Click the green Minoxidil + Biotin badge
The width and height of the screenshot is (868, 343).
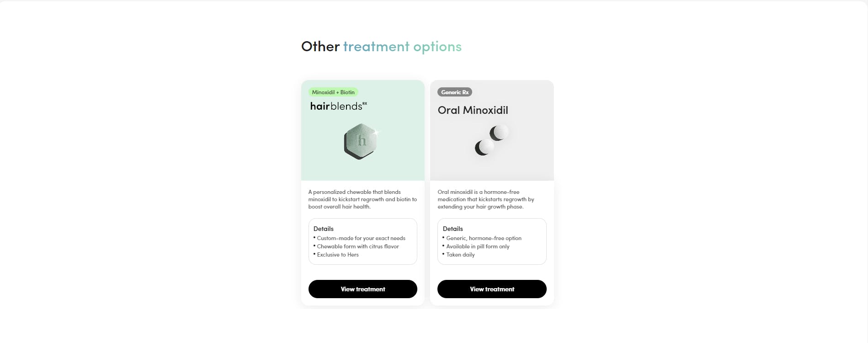333,92
